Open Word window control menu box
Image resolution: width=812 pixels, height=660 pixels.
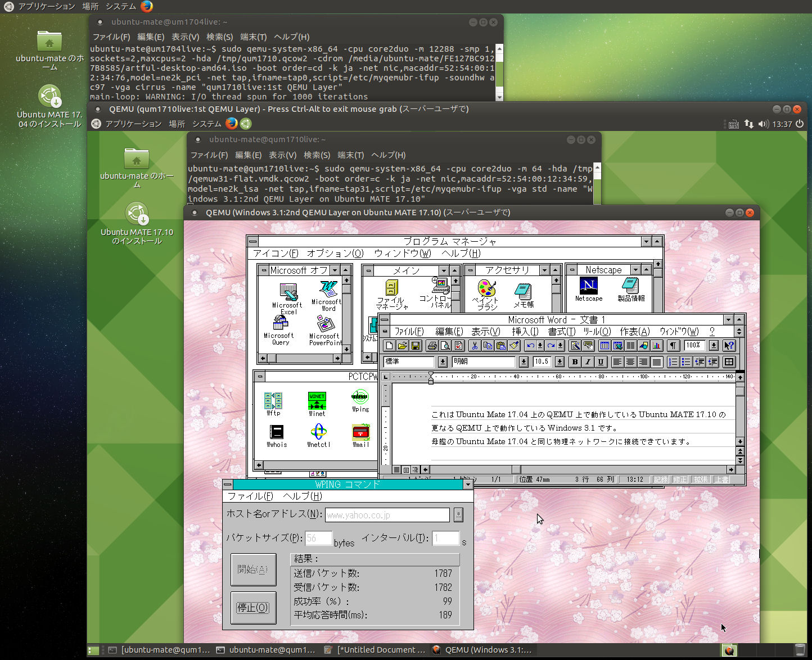point(385,319)
